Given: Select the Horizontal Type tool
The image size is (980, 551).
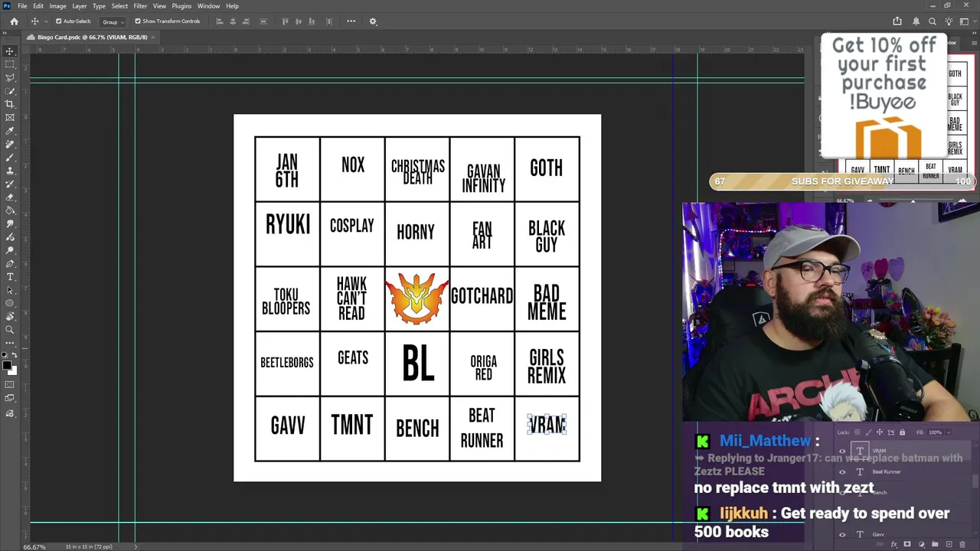Looking at the screenshot, I should pos(10,276).
